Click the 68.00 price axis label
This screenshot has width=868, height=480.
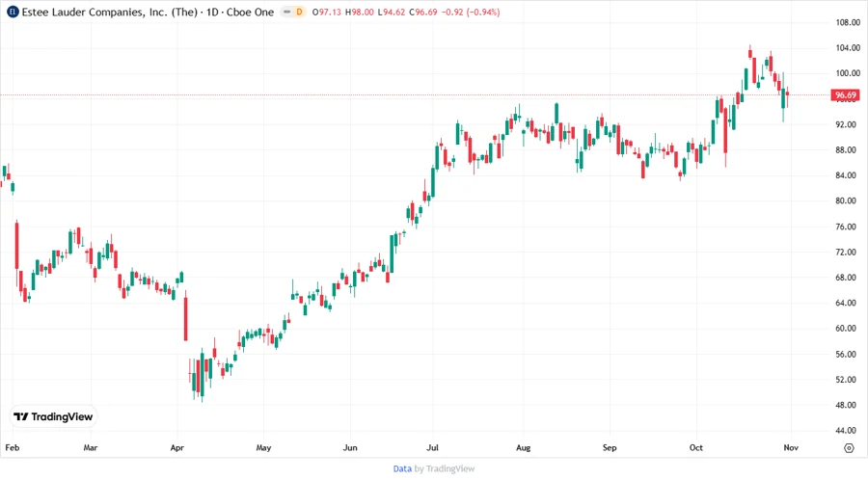coord(848,278)
